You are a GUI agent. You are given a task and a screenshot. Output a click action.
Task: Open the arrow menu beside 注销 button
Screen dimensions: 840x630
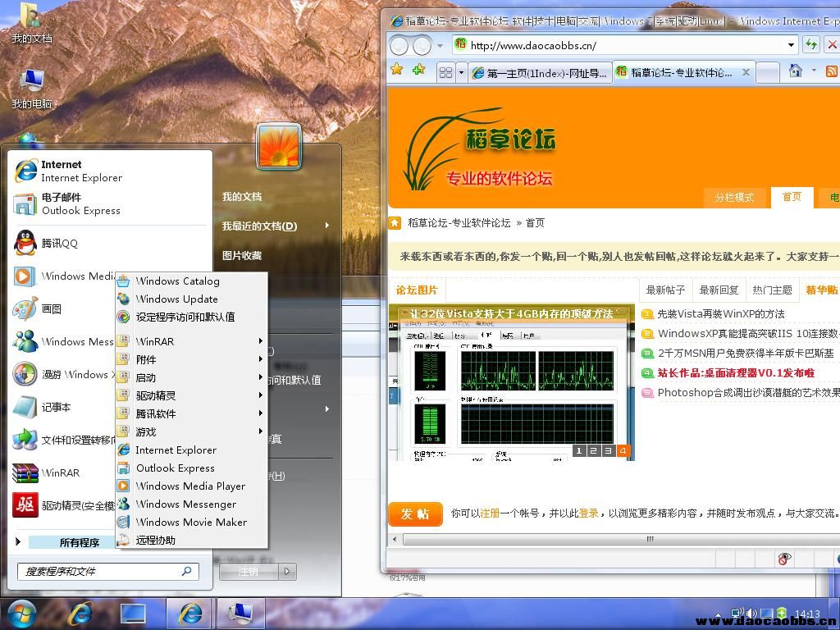click(287, 571)
